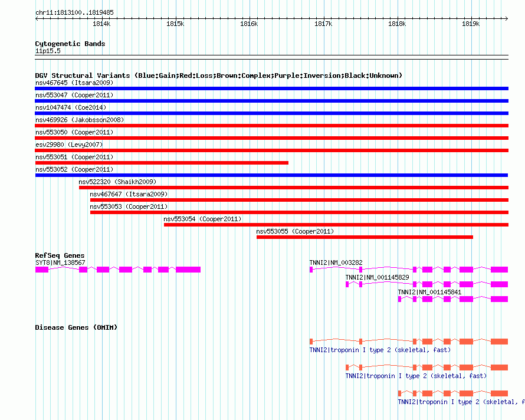Click the 1817k ruler tick label
This screenshot has height=420, width=525.
pyautogui.click(x=323, y=24)
